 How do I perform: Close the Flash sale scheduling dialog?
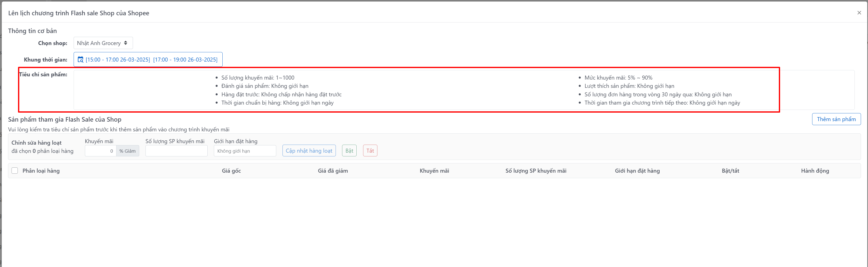pos(859,13)
